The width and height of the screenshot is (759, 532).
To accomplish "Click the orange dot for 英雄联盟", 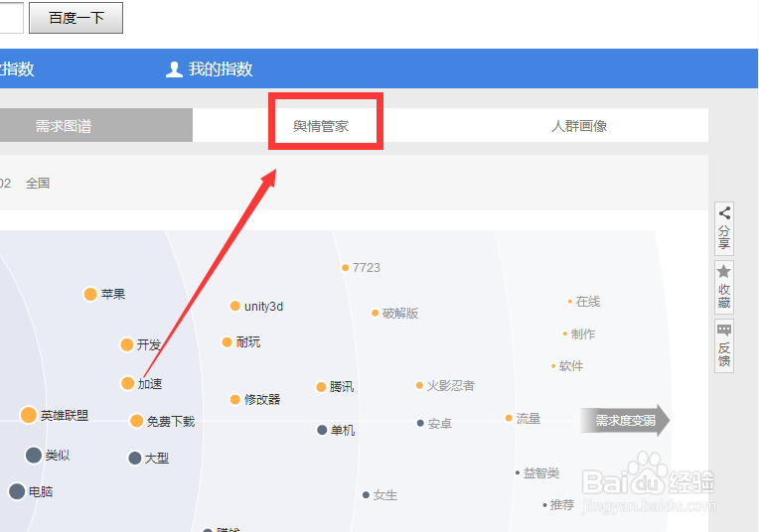I will tap(29, 415).
